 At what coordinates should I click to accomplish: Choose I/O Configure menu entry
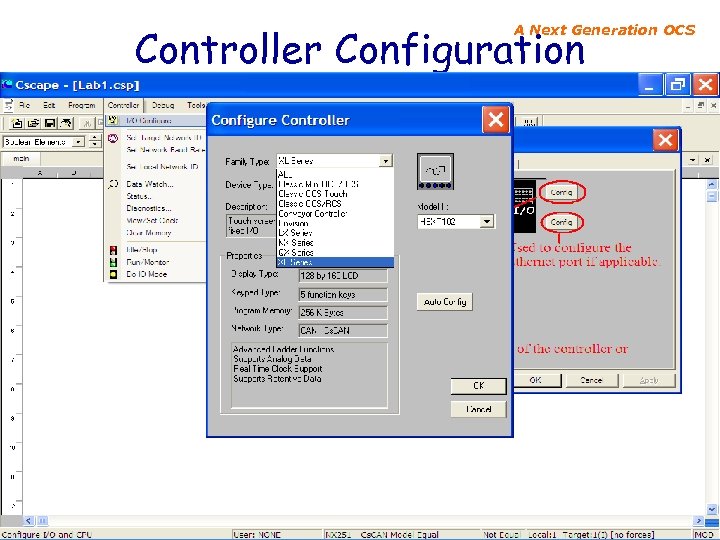(155, 120)
